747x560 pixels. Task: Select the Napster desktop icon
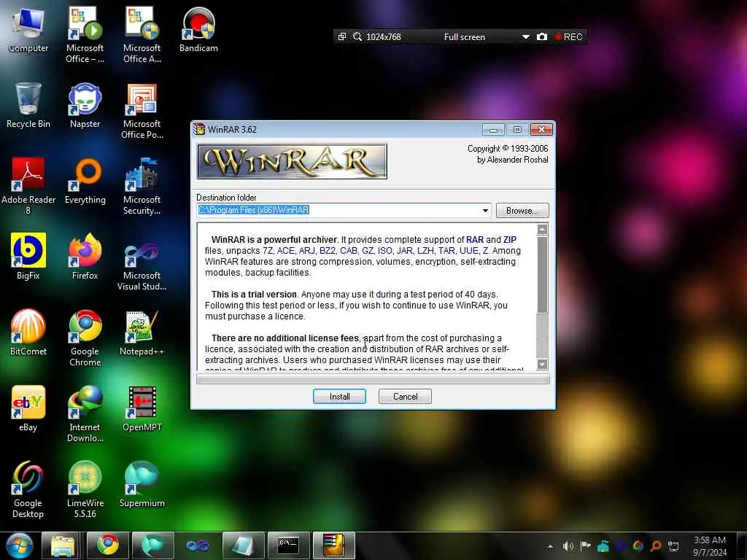coord(85,105)
